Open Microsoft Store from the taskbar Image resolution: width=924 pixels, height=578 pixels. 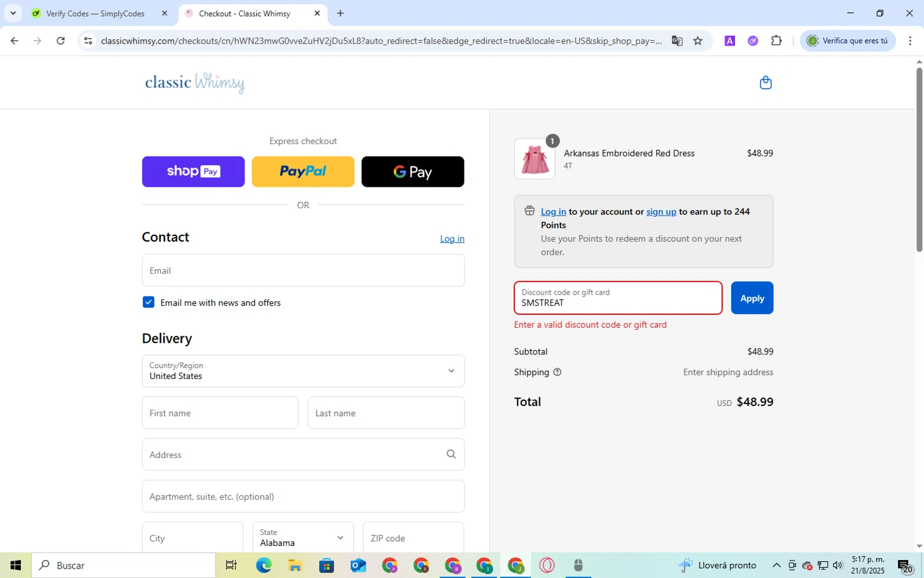[x=326, y=565]
